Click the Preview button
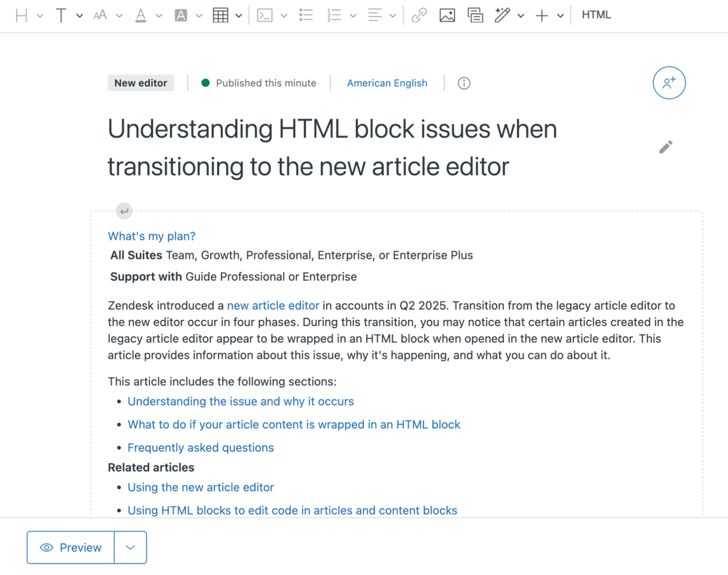 click(x=70, y=547)
